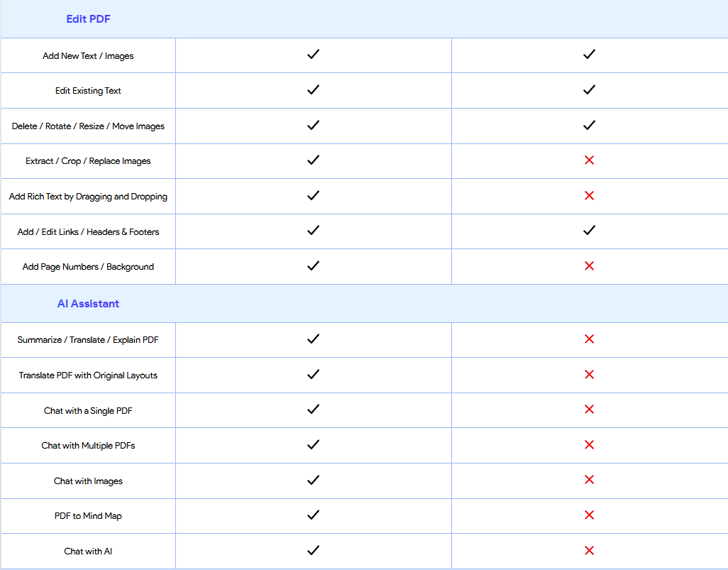Click Chat with Multiple PDFs label
The height and width of the screenshot is (570, 728).
pyautogui.click(x=88, y=446)
